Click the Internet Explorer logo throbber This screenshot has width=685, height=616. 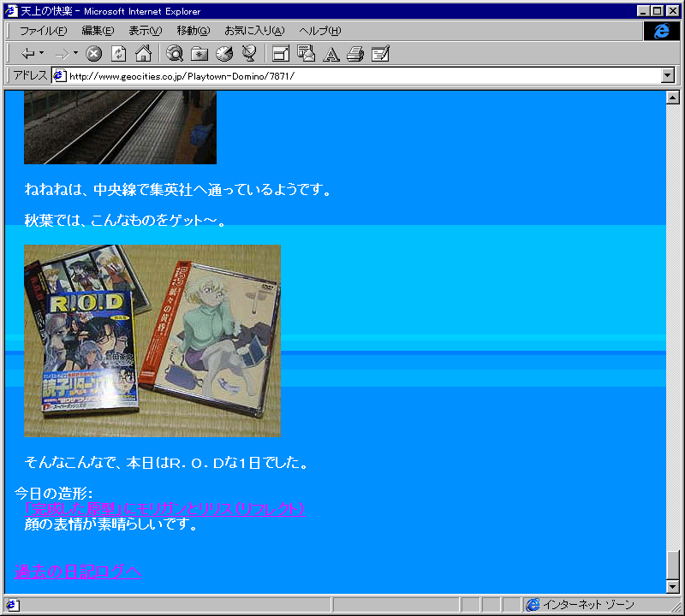(x=661, y=31)
